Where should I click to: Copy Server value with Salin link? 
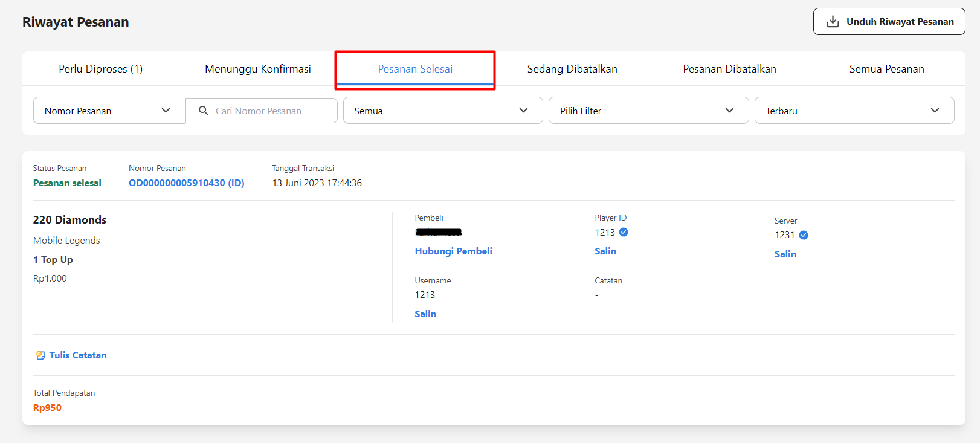click(785, 254)
